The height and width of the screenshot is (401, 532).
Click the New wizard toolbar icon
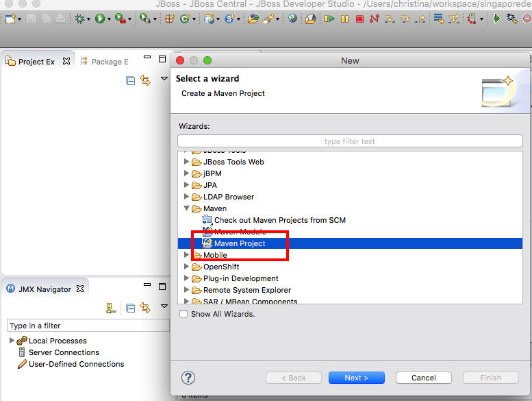(x=10, y=19)
